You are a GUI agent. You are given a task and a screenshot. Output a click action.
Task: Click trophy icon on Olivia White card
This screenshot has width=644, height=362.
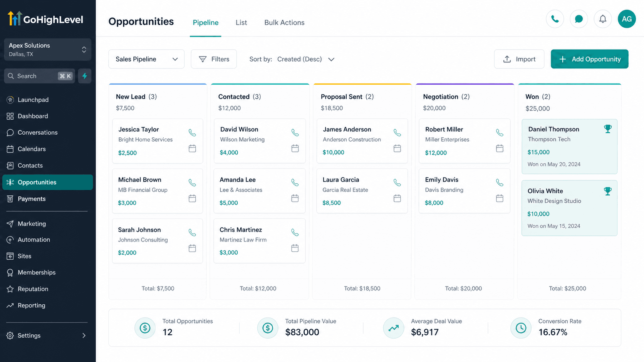pos(607,191)
